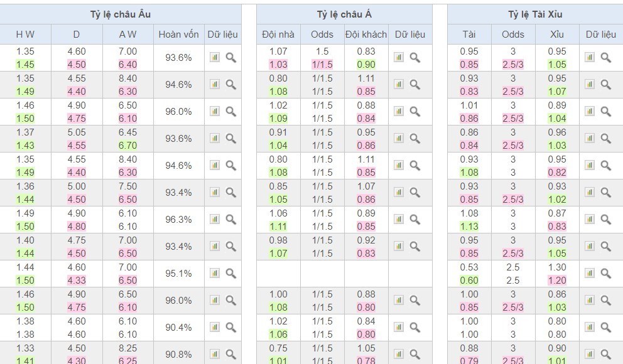Select the Tỷ lệ châu Á header
The height and width of the screenshot is (364, 623).
(x=344, y=14)
